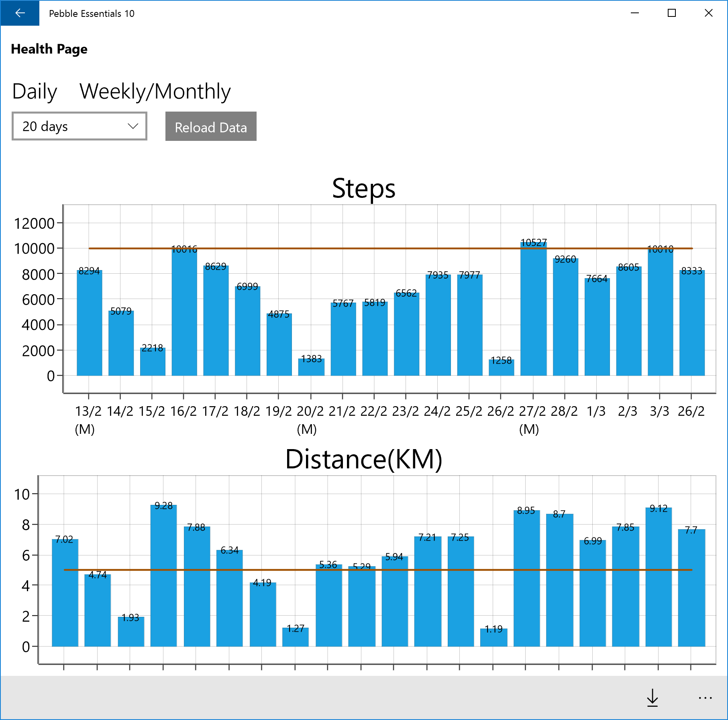Image resolution: width=728 pixels, height=720 pixels.
Task: Switch to the Daily tab
Action: click(35, 92)
